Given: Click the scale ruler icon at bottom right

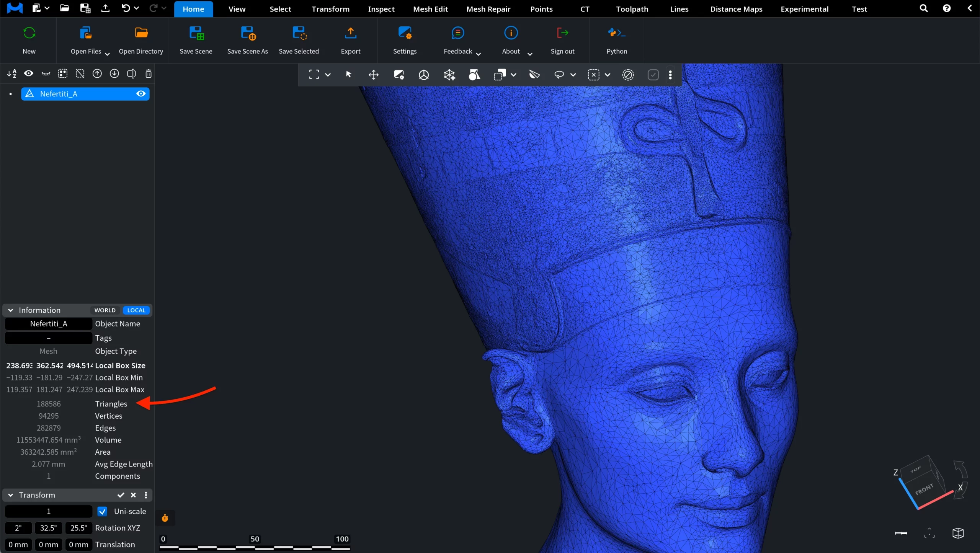Looking at the screenshot, I should pos(901,533).
